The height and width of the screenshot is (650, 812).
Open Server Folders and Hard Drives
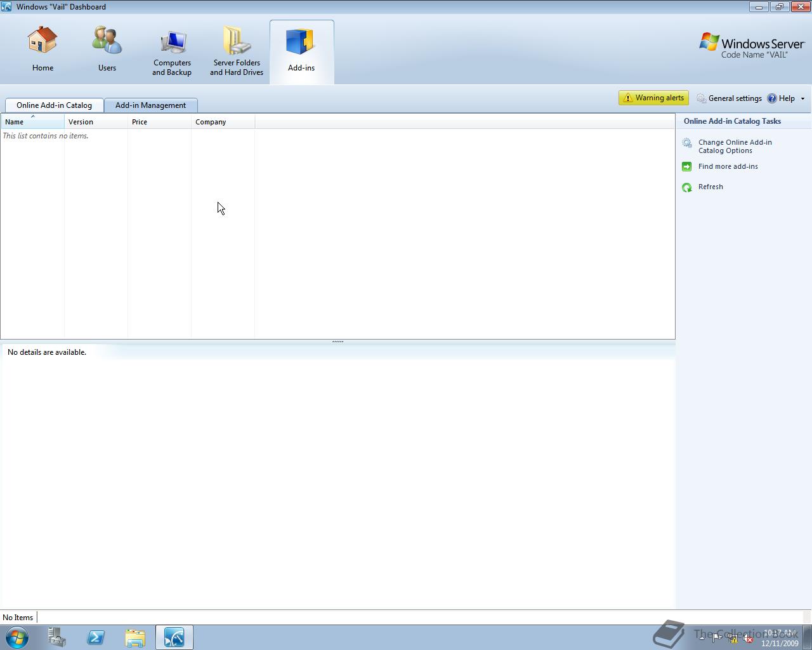point(237,52)
